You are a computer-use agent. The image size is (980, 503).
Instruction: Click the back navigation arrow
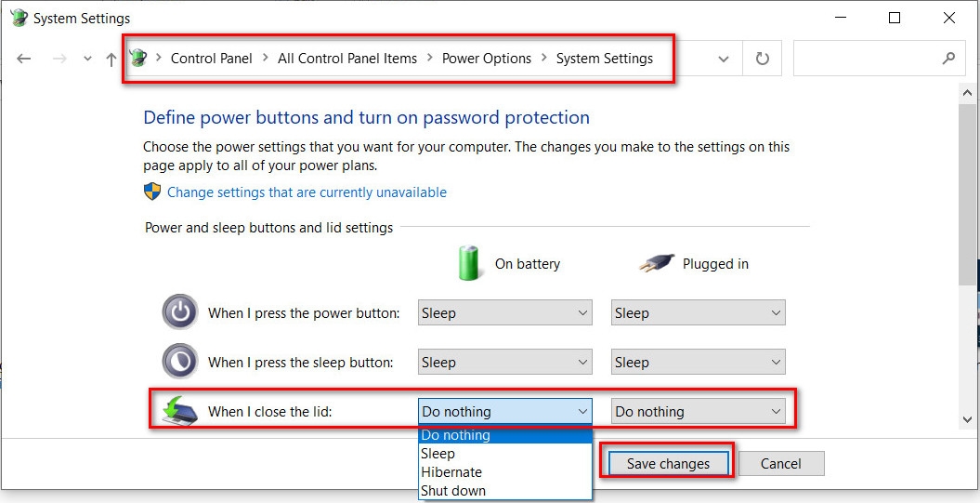[x=24, y=59]
